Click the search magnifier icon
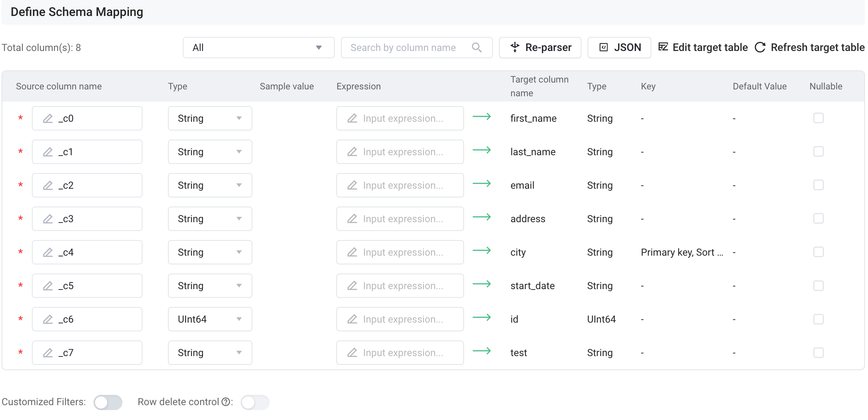 [x=477, y=48]
